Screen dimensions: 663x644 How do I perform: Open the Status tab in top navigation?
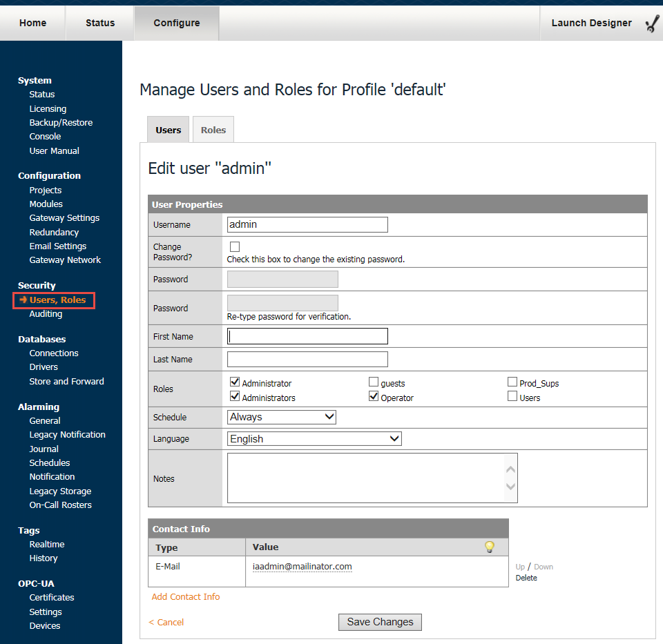tap(99, 23)
